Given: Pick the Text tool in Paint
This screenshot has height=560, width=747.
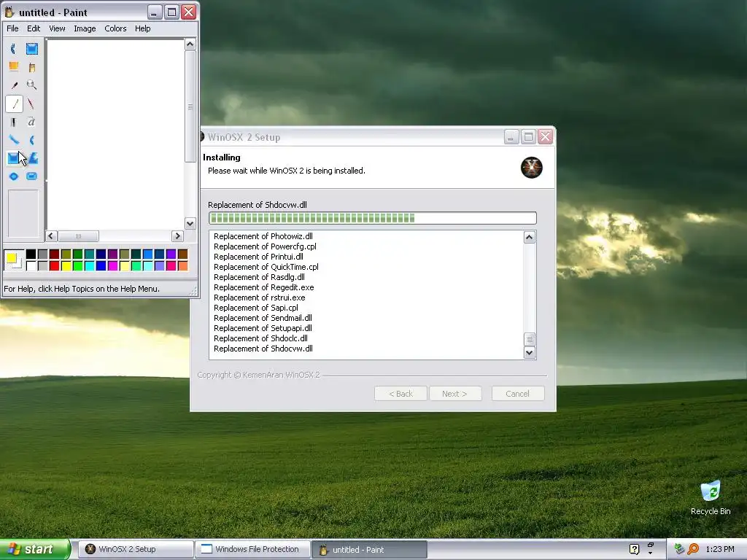Looking at the screenshot, I should pyautogui.click(x=31, y=122).
